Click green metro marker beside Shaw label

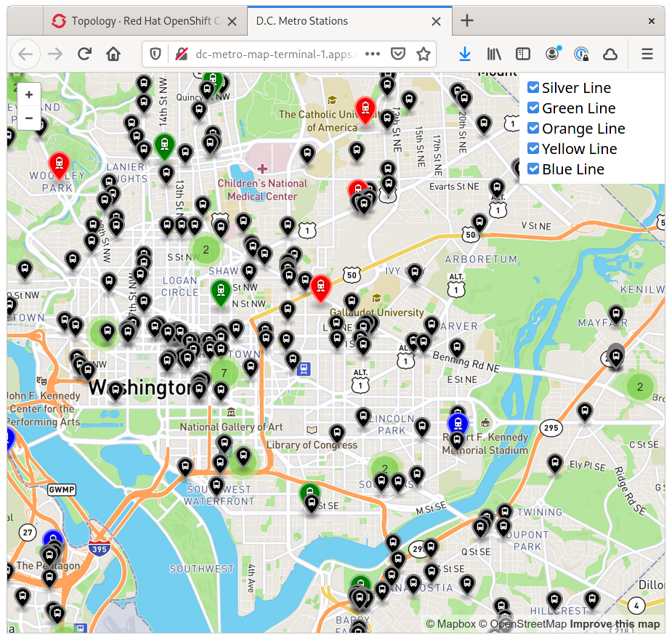tap(221, 293)
